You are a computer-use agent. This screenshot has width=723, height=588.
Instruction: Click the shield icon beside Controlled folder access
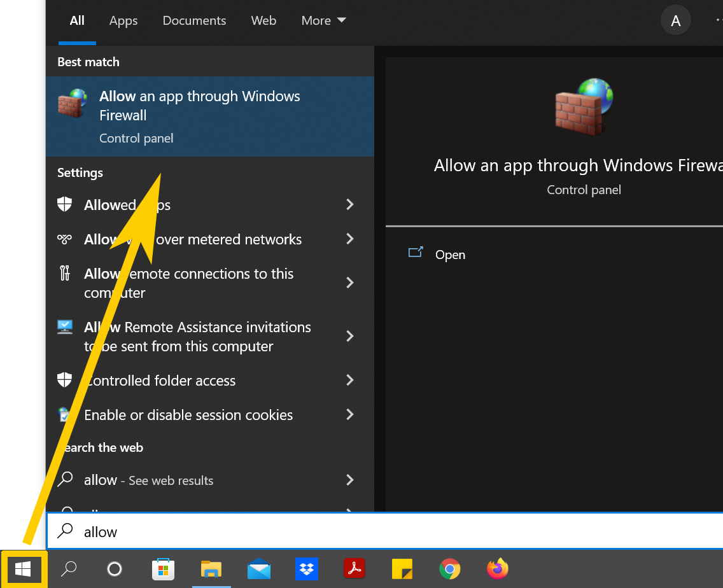[x=64, y=379]
